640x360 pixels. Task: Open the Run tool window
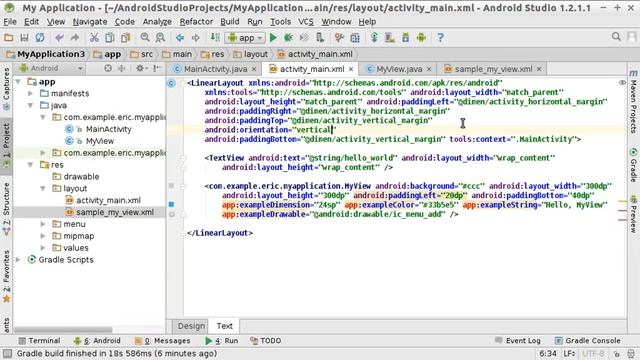222,340
